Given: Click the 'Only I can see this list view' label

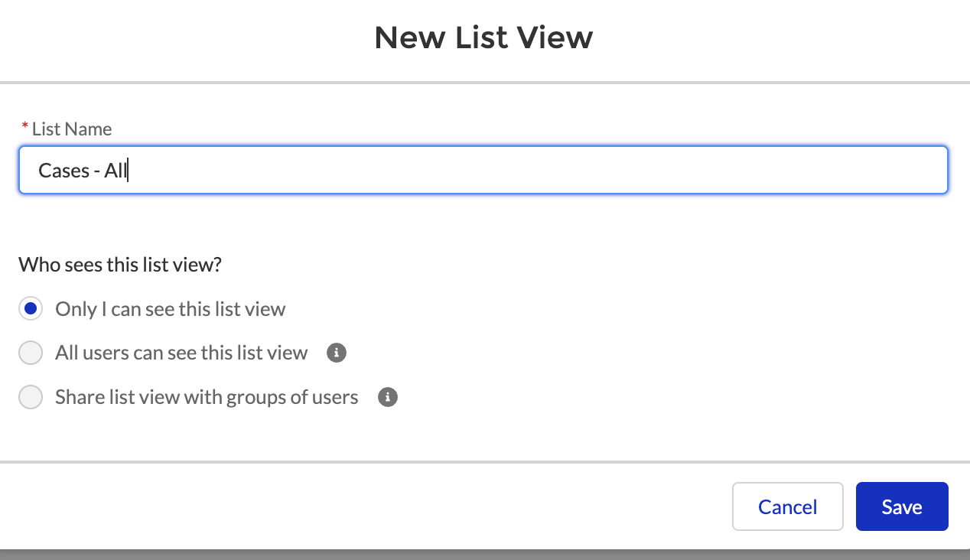Looking at the screenshot, I should tap(171, 309).
